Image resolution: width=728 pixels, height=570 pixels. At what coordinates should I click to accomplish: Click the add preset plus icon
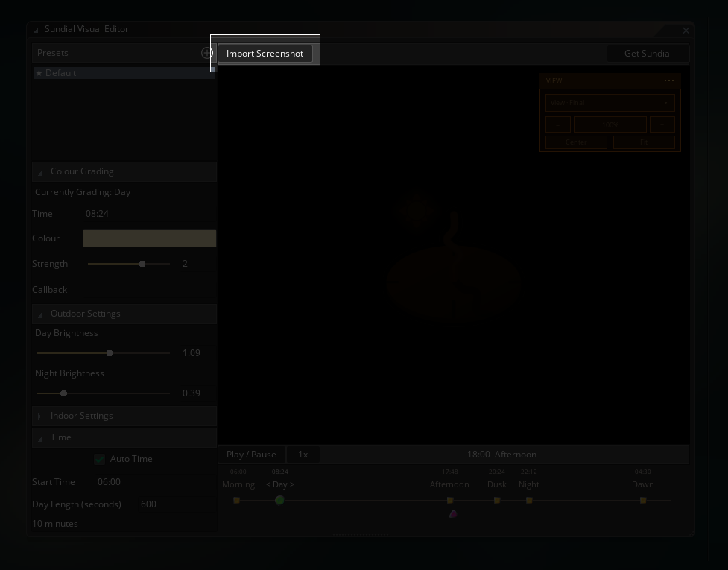(x=206, y=53)
